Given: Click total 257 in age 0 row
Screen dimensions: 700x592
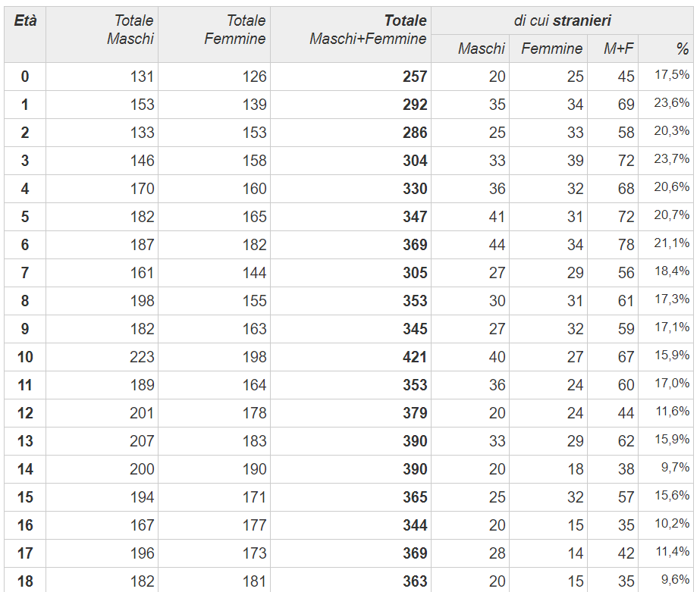Looking at the screenshot, I should coord(415,77).
